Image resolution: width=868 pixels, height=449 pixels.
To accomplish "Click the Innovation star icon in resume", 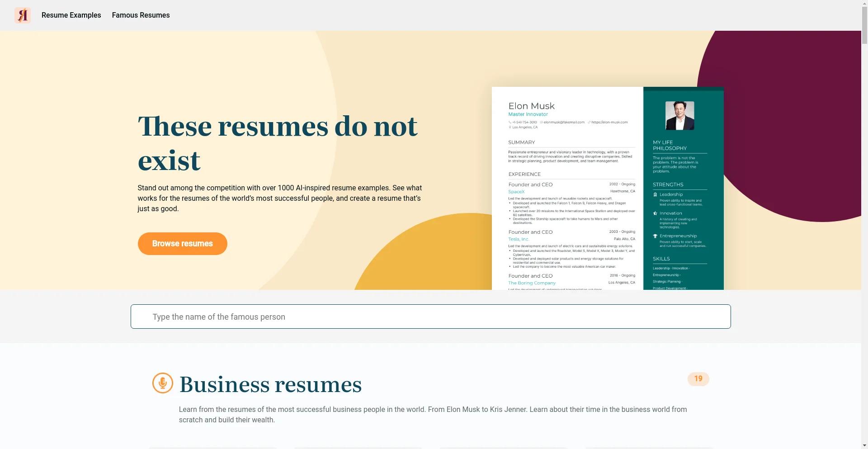I will click(x=655, y=213).
